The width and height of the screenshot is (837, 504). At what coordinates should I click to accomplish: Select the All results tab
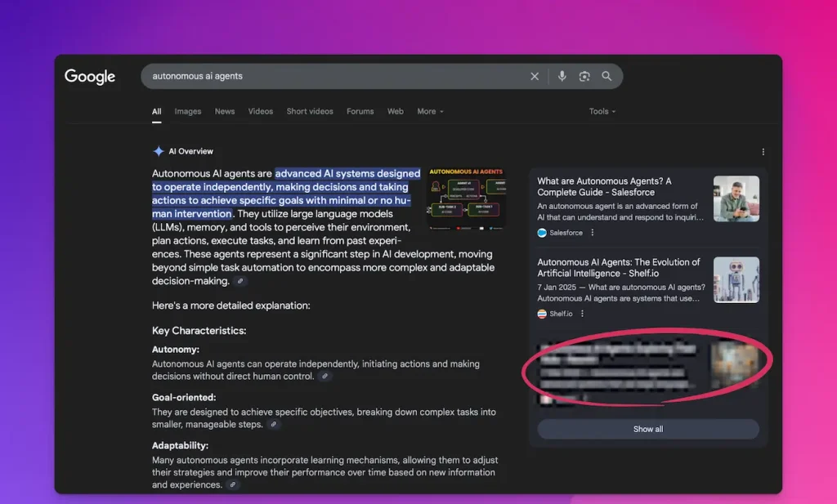(156, 111)
